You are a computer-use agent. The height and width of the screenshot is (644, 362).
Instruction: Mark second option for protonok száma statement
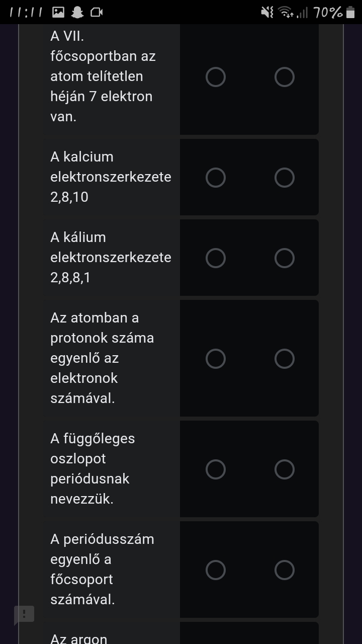pos(285,359)
